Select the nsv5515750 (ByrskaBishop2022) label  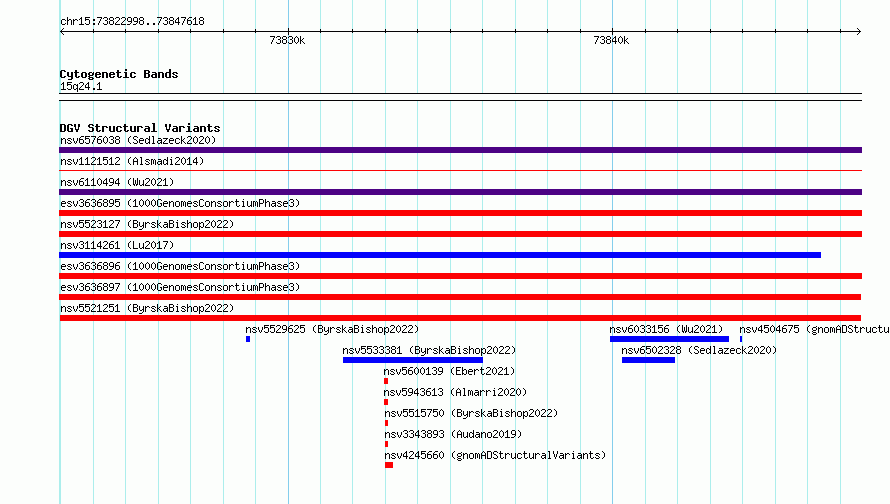[471, 413]
